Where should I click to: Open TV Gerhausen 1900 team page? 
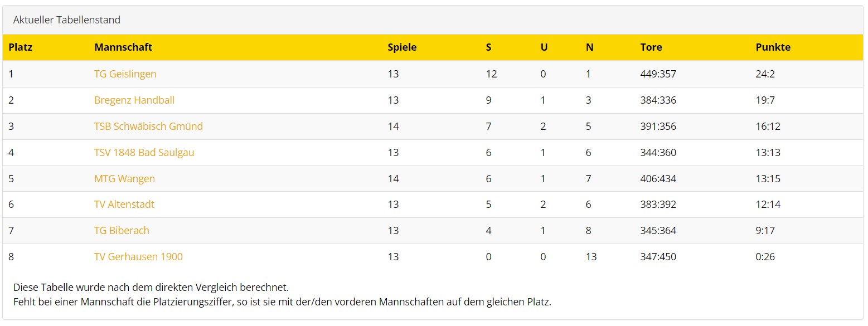(x=138, y=257)
